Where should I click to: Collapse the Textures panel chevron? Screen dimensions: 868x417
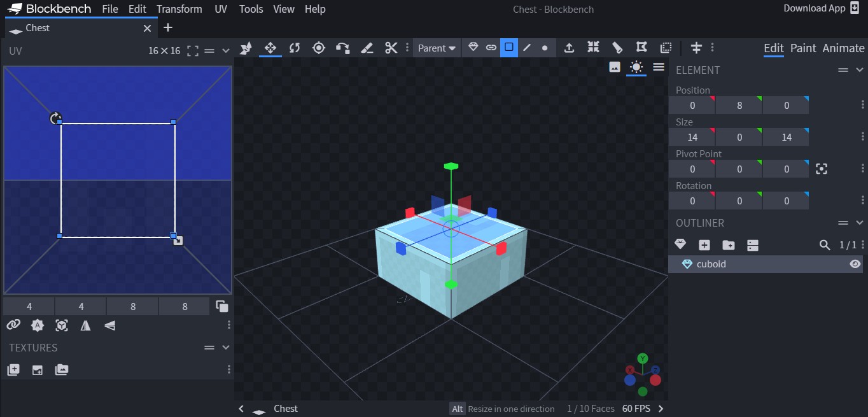coord(226,348)
